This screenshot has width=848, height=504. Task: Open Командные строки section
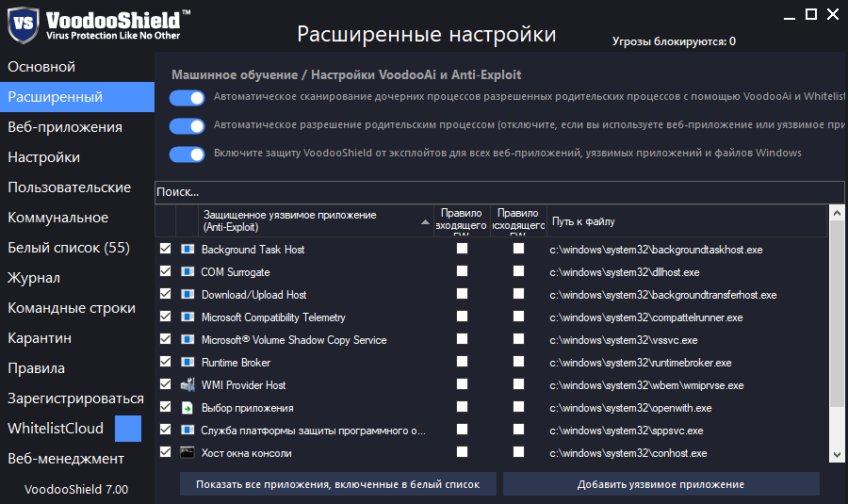[x=77, y=308]
